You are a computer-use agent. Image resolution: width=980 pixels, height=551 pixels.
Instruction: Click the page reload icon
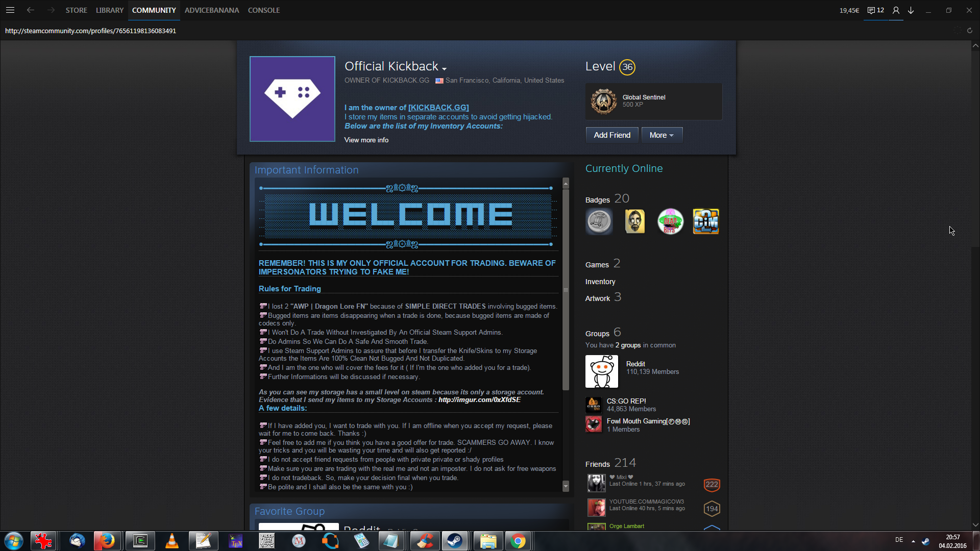click(x=969, y=31)
